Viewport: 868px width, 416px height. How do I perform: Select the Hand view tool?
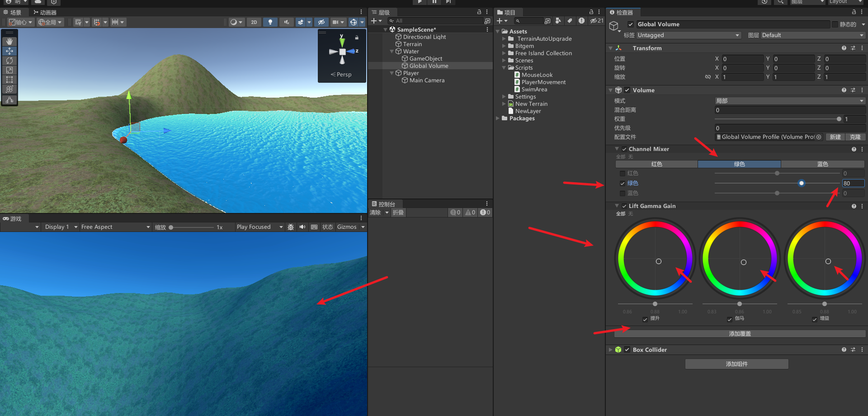(x=9, y=41)
